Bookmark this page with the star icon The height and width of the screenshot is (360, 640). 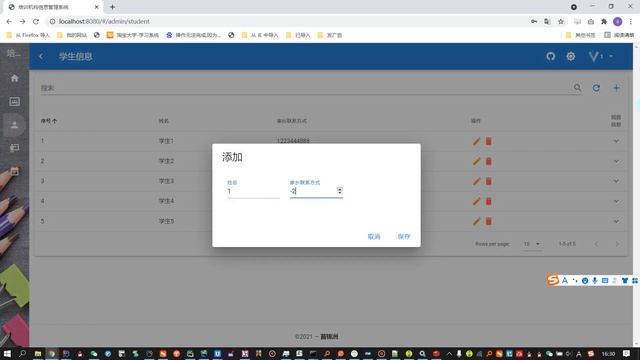pos(561,21)
